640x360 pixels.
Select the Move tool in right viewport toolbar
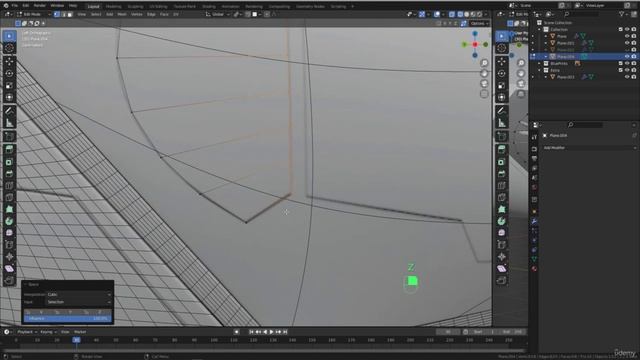[502, 62]
